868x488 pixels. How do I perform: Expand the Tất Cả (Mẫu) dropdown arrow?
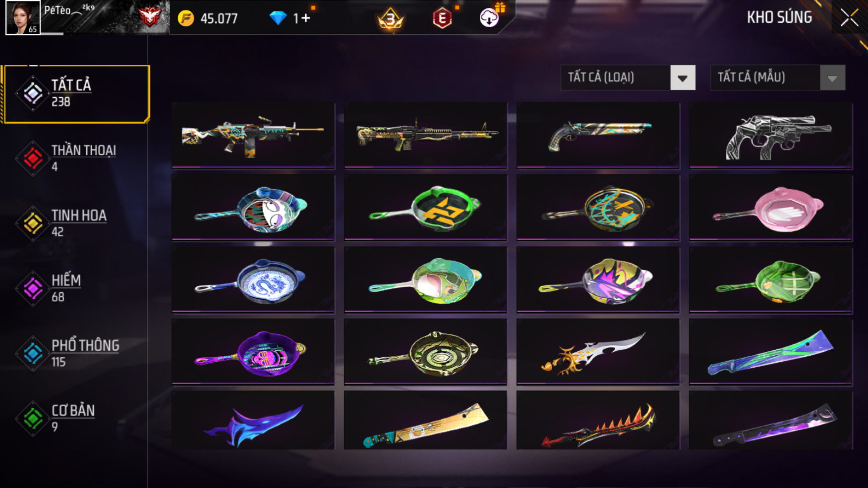coord(832,78)
